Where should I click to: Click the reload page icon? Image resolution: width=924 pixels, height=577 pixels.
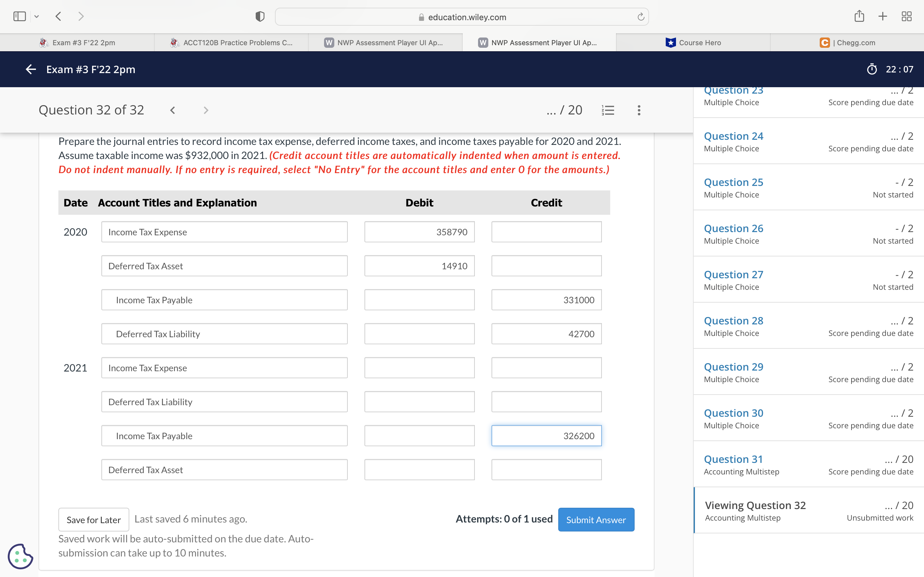coord(641,17)
